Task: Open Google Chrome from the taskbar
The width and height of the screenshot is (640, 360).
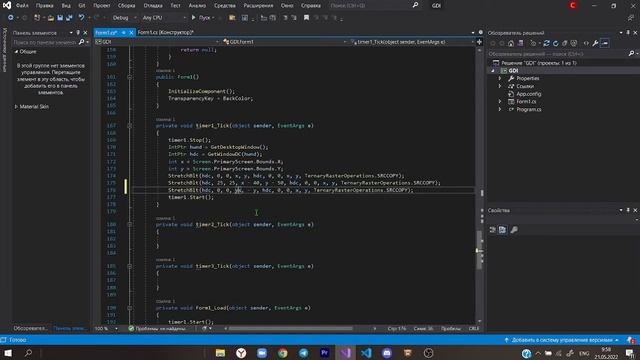Action: 283,353
